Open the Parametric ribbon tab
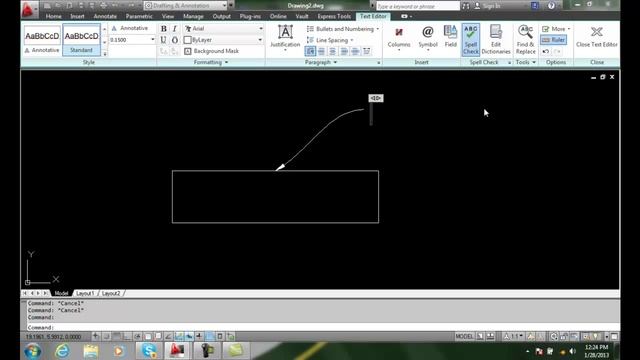 pyautogui.click(x=139, y=16)
